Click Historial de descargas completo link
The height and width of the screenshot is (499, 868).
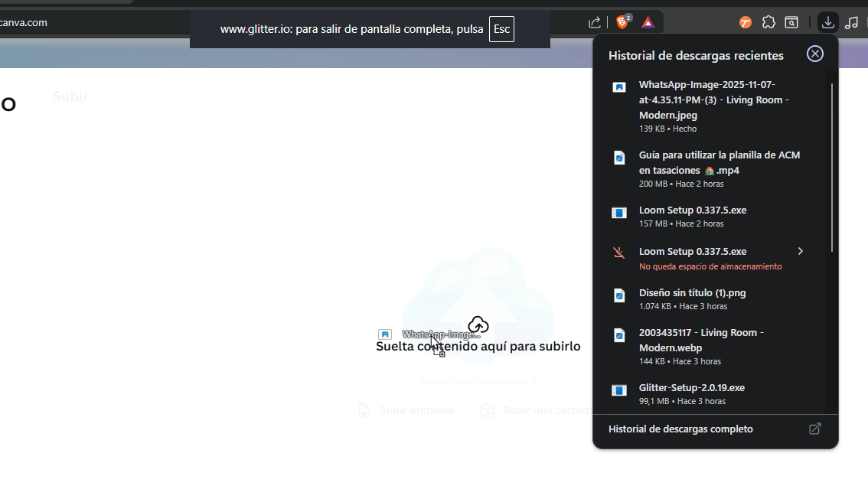click(680, 429)
